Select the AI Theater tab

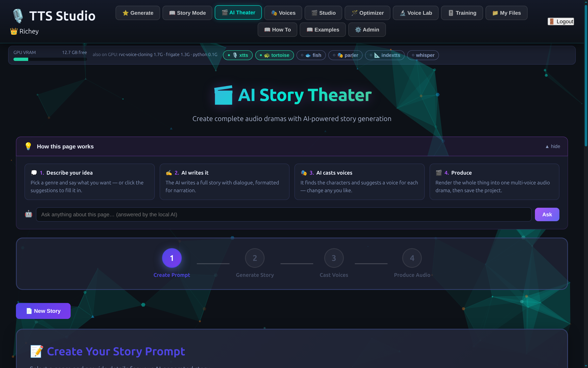(238, 12)
